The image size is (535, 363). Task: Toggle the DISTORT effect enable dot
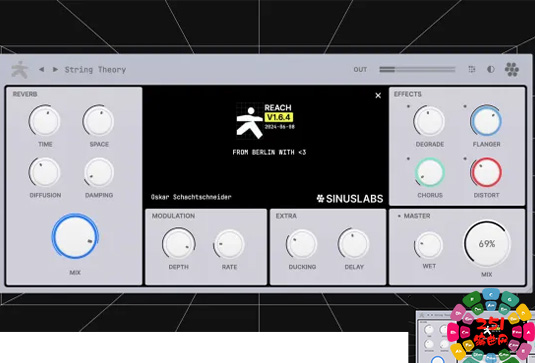(x=465, y=158)
